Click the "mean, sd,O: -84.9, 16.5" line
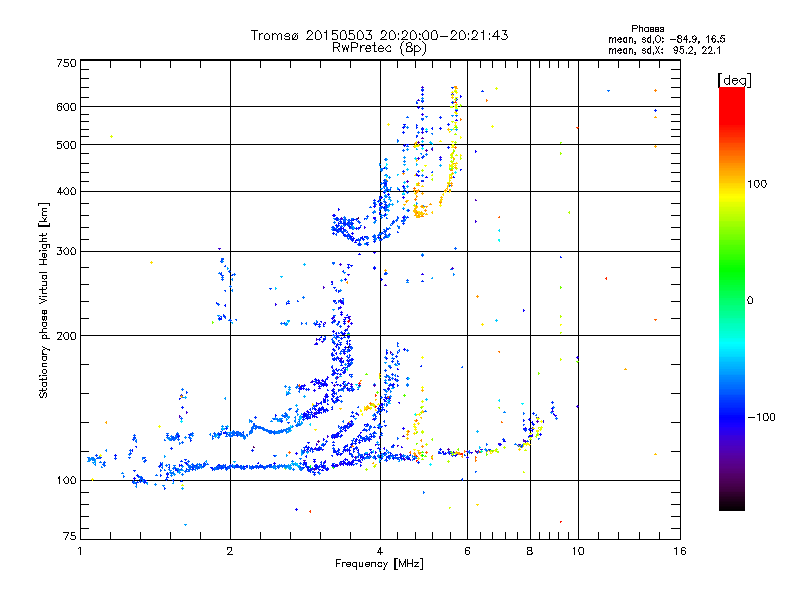The height and width of the screenshot is (600, 800). [666, 39]
